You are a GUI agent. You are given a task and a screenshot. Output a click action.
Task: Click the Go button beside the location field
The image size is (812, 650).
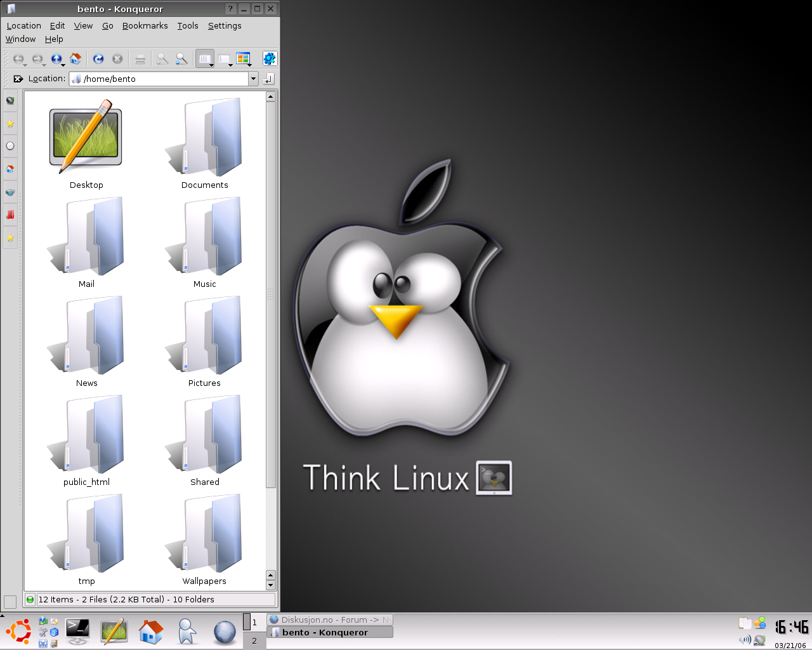pyautogui.click(x=269, y=79)
